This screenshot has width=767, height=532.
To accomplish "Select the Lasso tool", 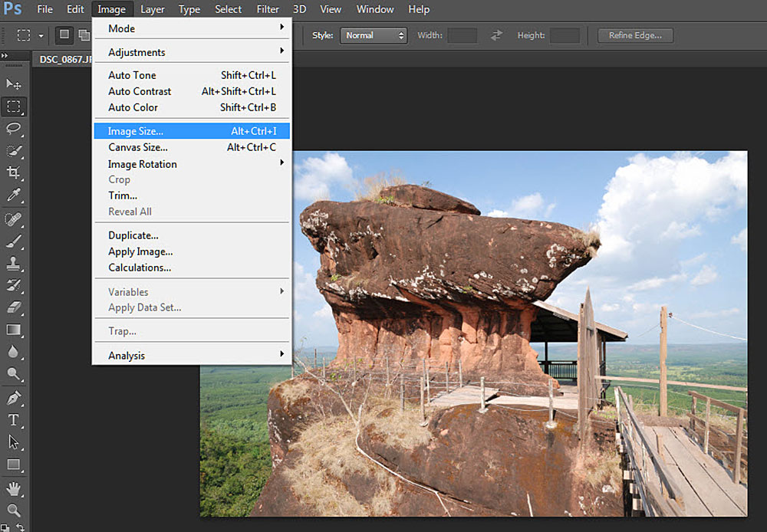I will pyautogui.click(x=13, y=129).
